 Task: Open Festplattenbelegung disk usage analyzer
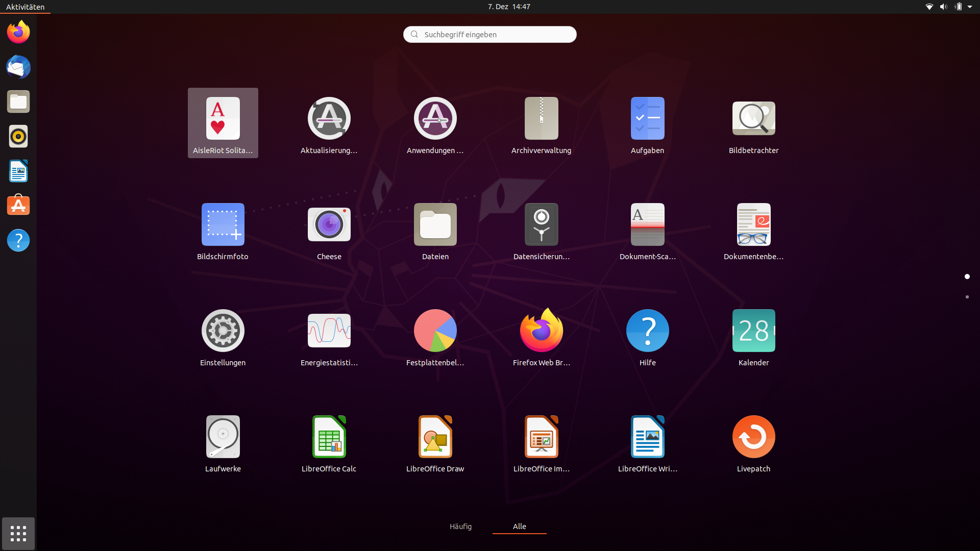click(x=435, y=331)
